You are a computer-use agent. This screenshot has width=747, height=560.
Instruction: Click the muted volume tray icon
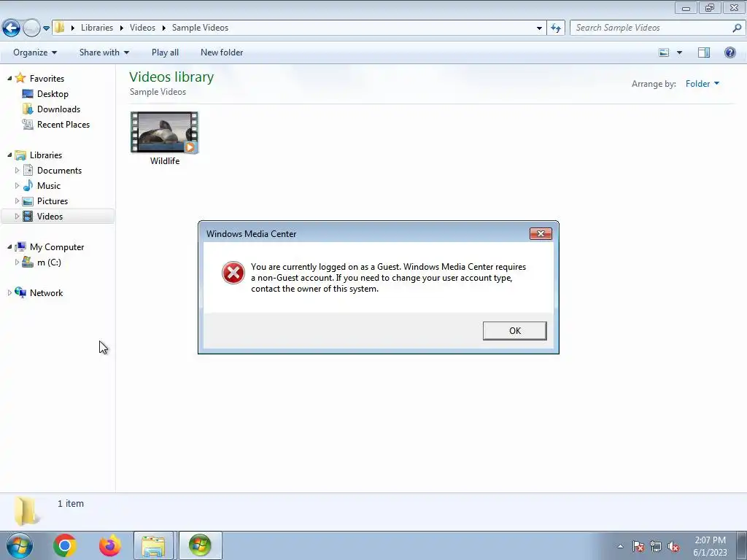pos(673,546)
